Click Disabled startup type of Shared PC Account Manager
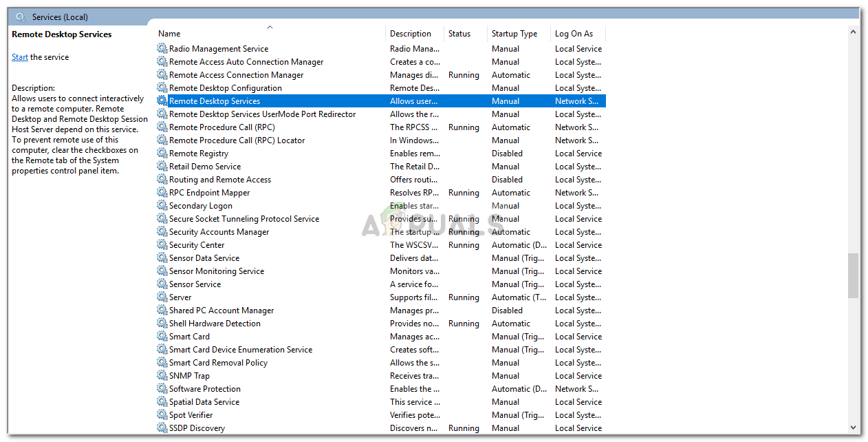Image resolution: width=868 pixels, height=442 pixels. 507,311
